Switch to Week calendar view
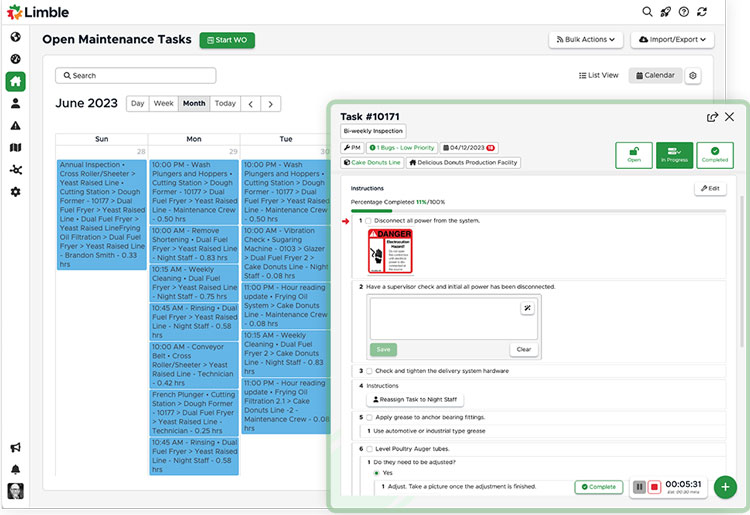750x515 pixels. click(163, 104)
